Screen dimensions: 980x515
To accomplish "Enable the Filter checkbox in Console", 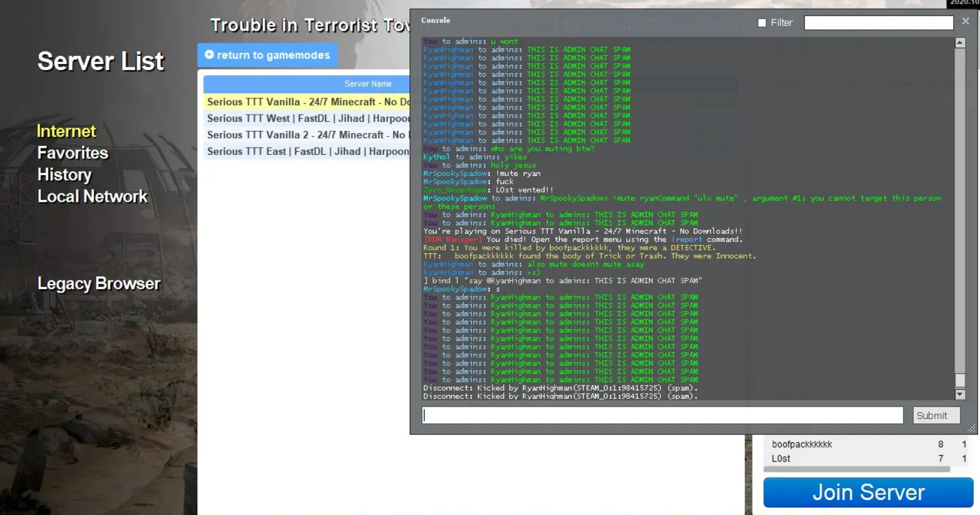I will 762,23.
